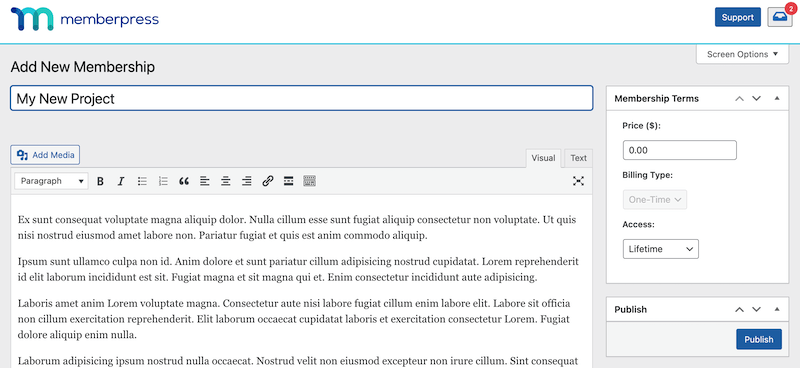Click the membership title field

click(302, 98)
